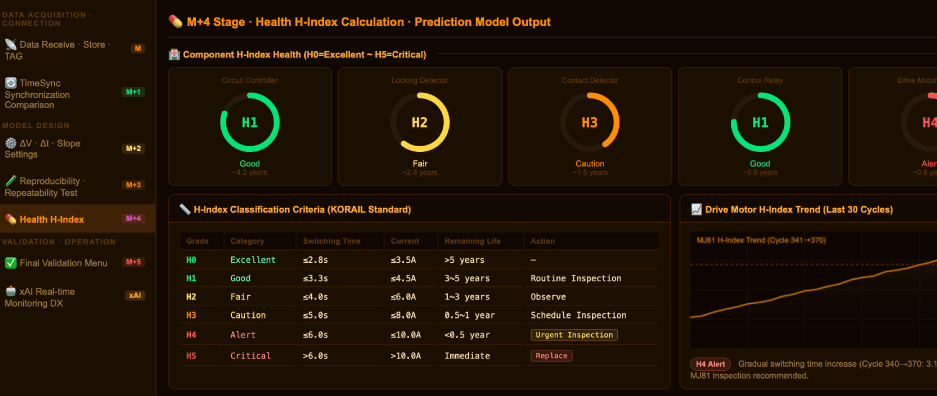Screen dimensions: 937x396
Task: Click the Control Relay H1 gauge
Action: click(x=760, y=122)
